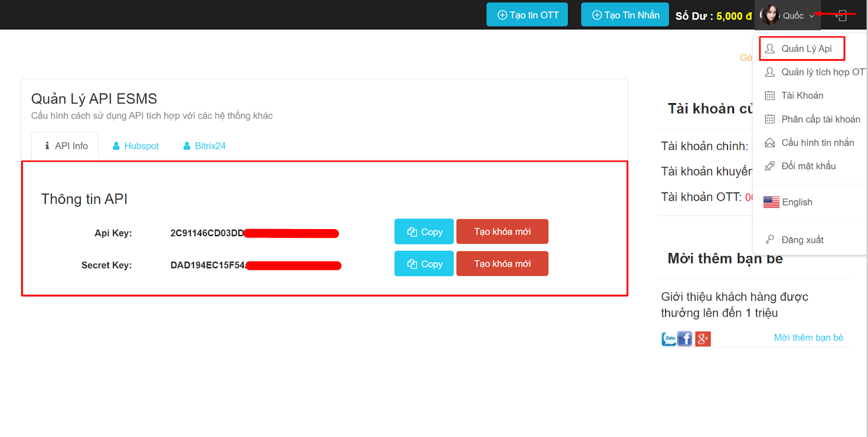Click the Quốc profile avatar
This screenshot has width=868, height=437.
[x=769, y=15]
